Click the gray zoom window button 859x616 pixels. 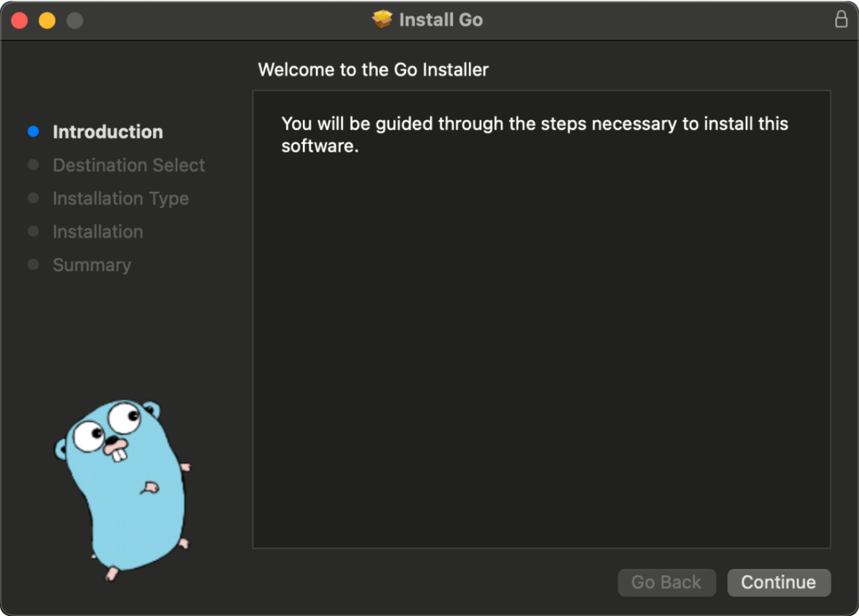74,21
